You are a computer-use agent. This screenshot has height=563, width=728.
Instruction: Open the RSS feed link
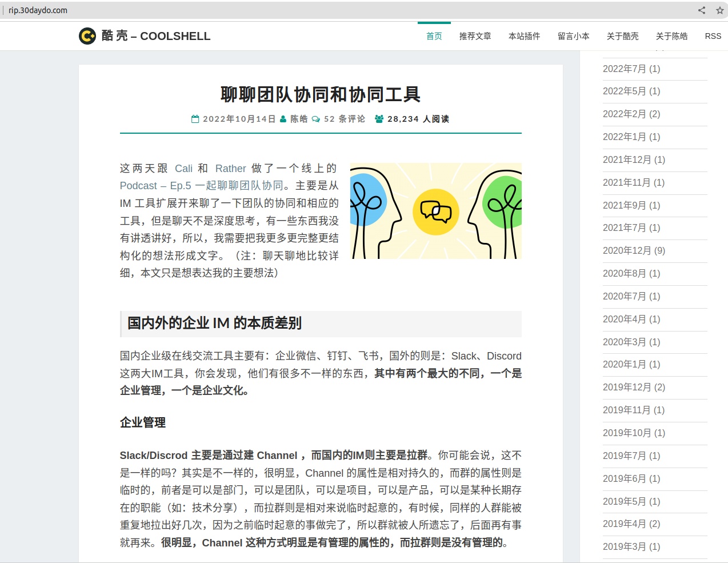tap(713, 36)
